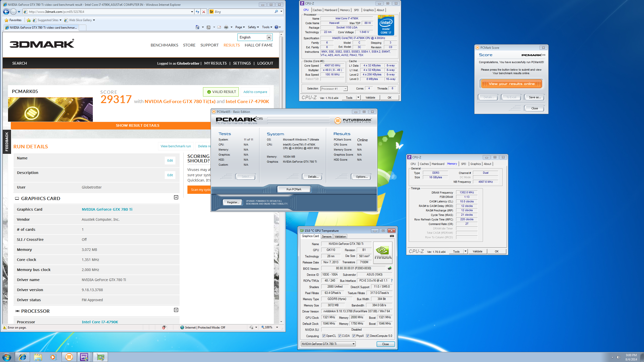Screen dimensions: 644x362
Task: Toggle the PhysX checkbox in GPU-Z
Action: pyautogui.click(x=354, y=336)
